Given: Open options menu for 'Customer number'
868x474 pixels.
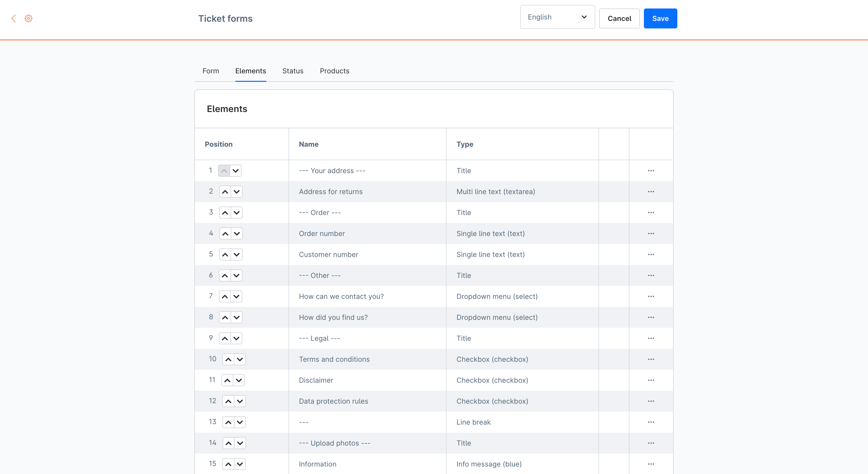Looking at the screenshot, I should pyautogui.click(x=651, y=255).
